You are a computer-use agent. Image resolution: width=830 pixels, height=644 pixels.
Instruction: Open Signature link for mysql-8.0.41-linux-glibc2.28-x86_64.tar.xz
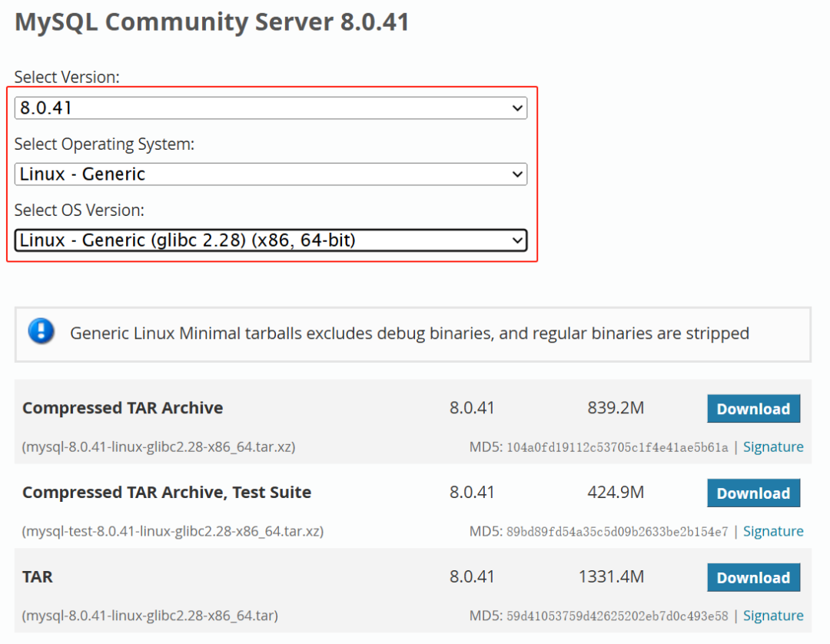click(773, 447)
